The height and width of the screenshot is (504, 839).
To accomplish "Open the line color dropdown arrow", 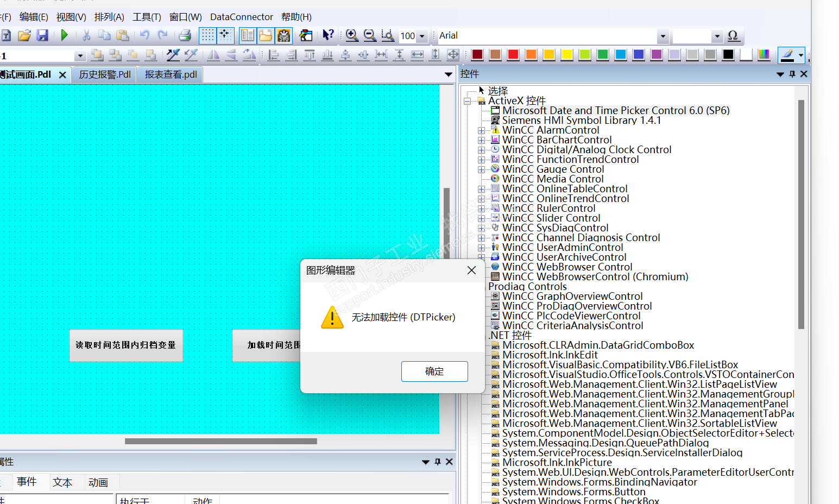I will 800,55.
